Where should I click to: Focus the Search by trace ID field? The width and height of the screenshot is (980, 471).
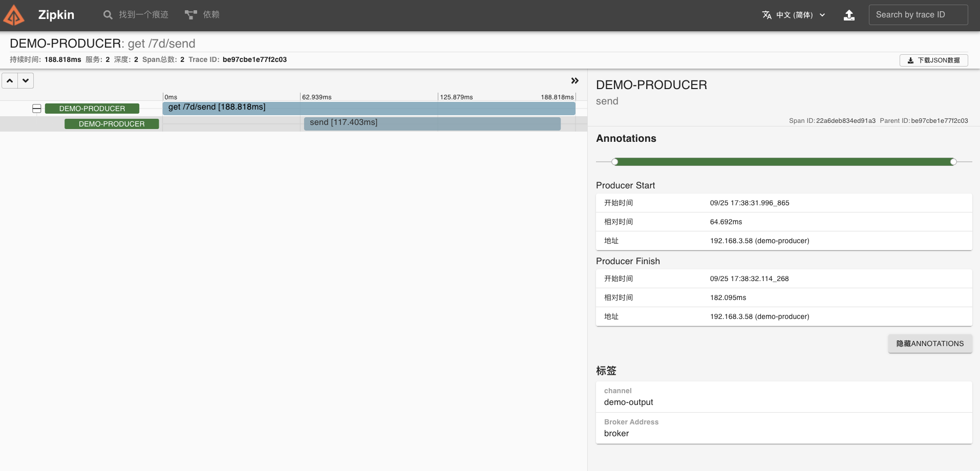click(x=918, y=15)
